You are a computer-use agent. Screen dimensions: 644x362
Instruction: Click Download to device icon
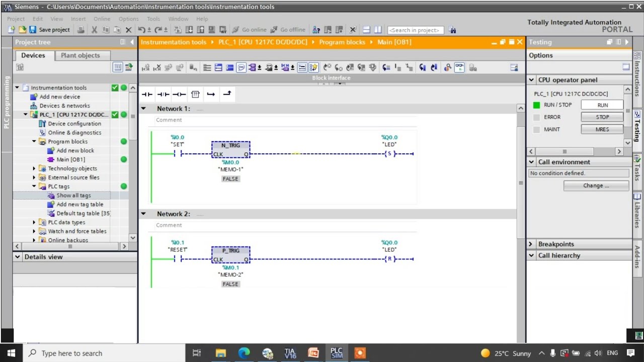(x=189, y=30)
